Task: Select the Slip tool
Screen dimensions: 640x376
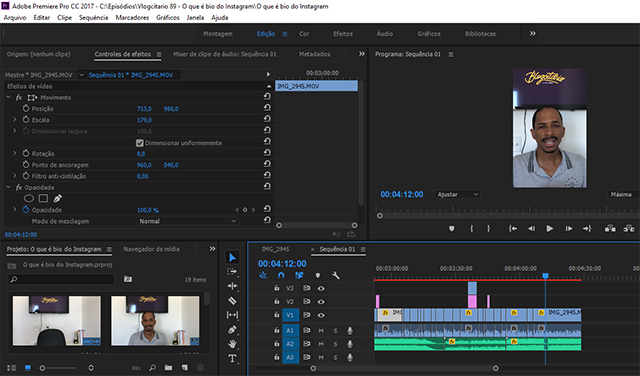Action: point(232,315)
